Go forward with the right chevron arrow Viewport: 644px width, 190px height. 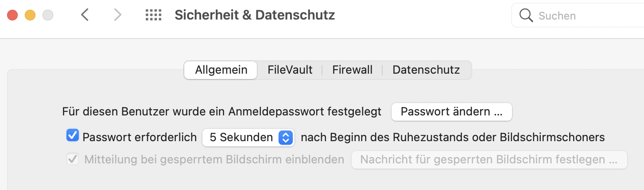pos(117,15)
